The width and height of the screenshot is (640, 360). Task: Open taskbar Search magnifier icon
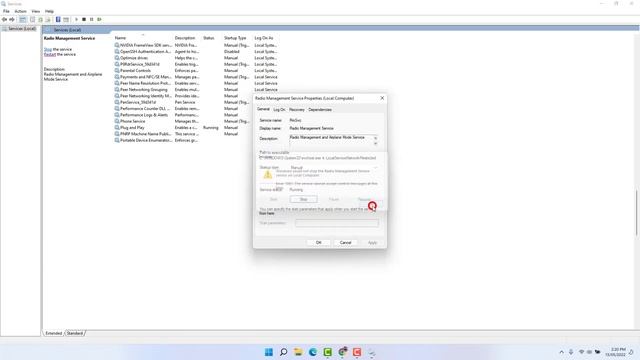click(283, 352)
